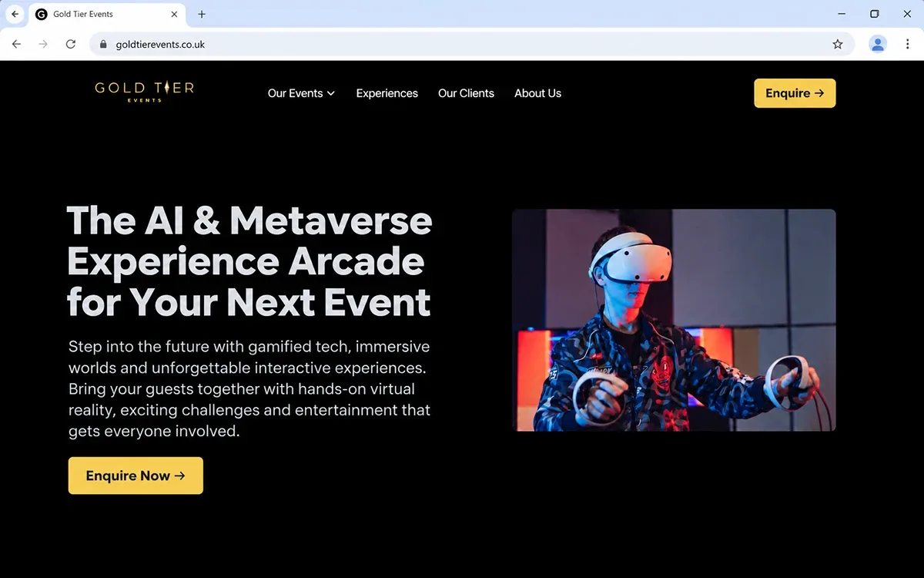Select the Gold Tier Events tab
This screenshot has height=578, width=924.
point(106,14)
